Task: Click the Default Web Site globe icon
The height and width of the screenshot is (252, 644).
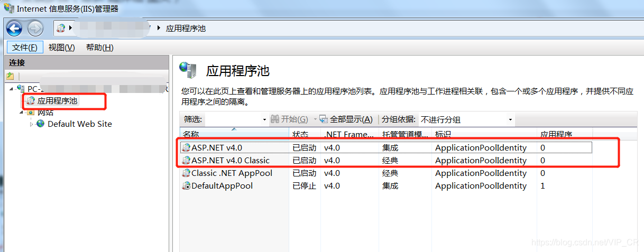Action: [x=41, y=124]
